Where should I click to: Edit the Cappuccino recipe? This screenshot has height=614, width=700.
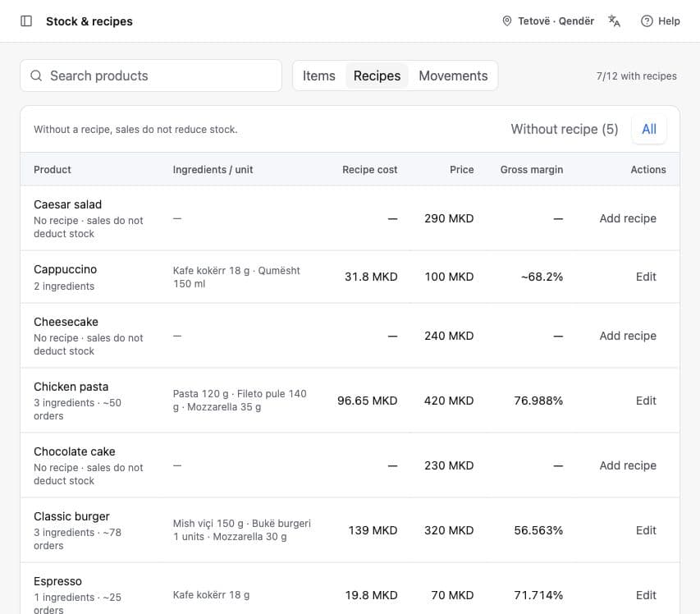(646, 277)
